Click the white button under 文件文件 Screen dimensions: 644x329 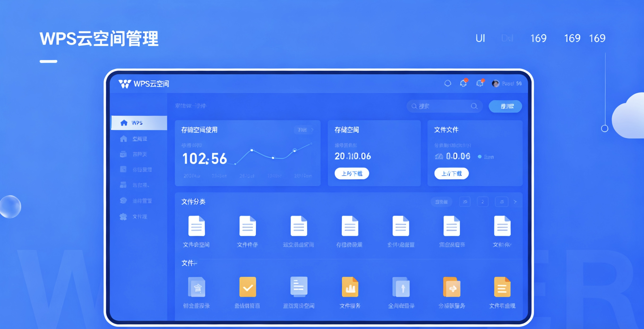451,174
